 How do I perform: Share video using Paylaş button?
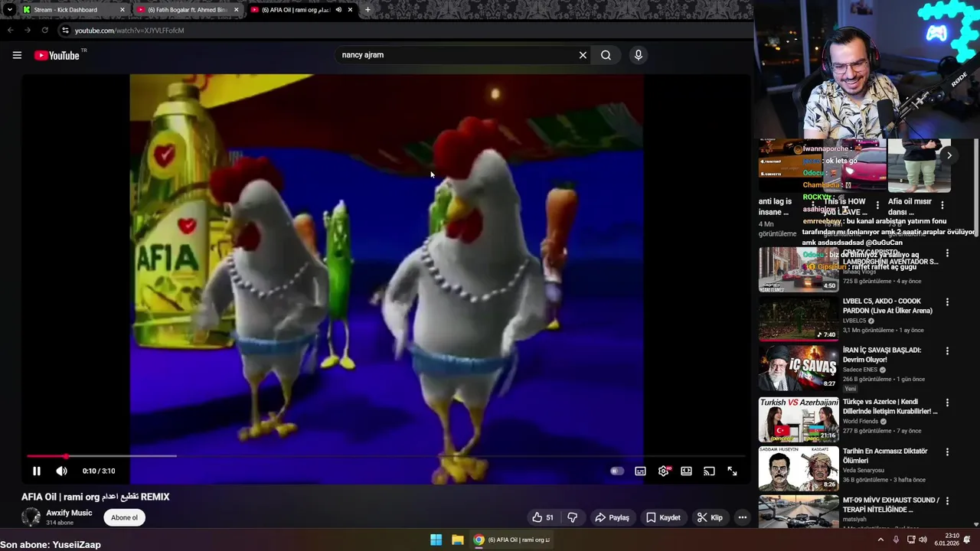point(612,517)
